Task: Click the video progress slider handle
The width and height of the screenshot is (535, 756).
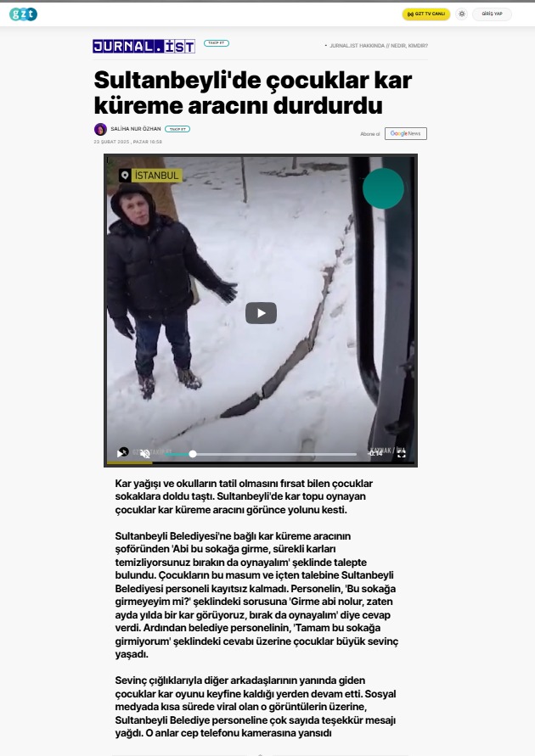Action: 193,454
